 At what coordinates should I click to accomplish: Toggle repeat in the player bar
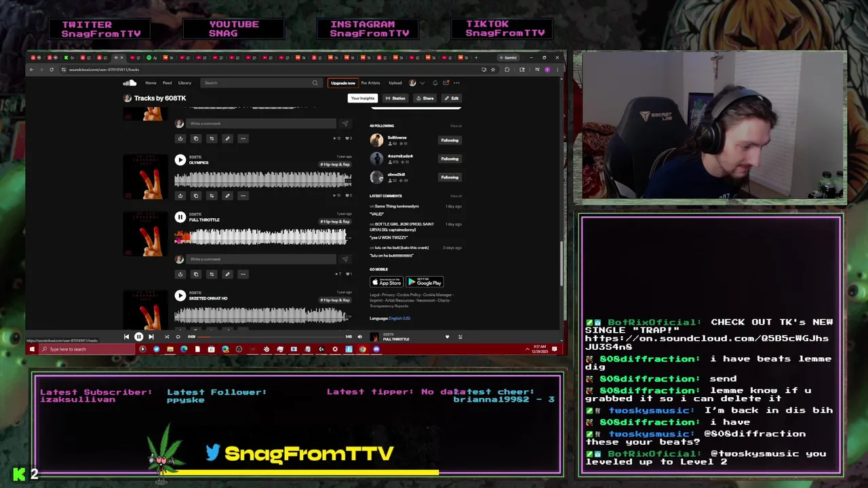[x=178, y=337]
